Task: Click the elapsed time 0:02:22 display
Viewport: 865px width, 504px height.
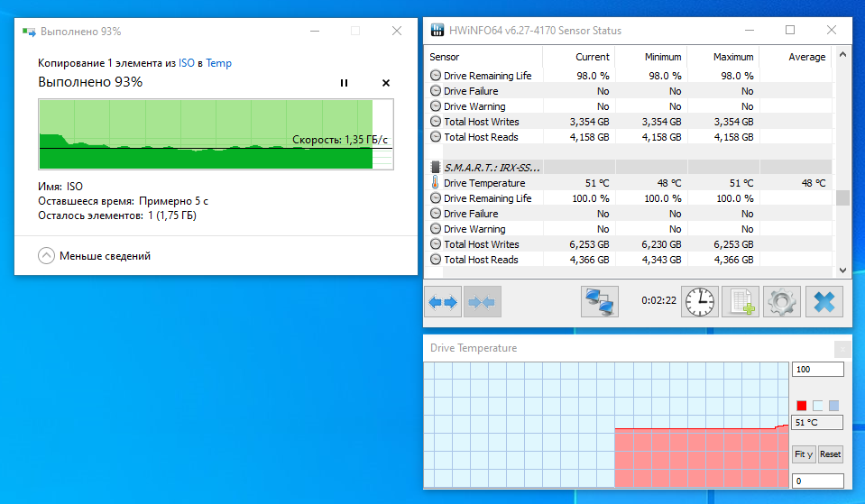Action: (x=658, y=300)
